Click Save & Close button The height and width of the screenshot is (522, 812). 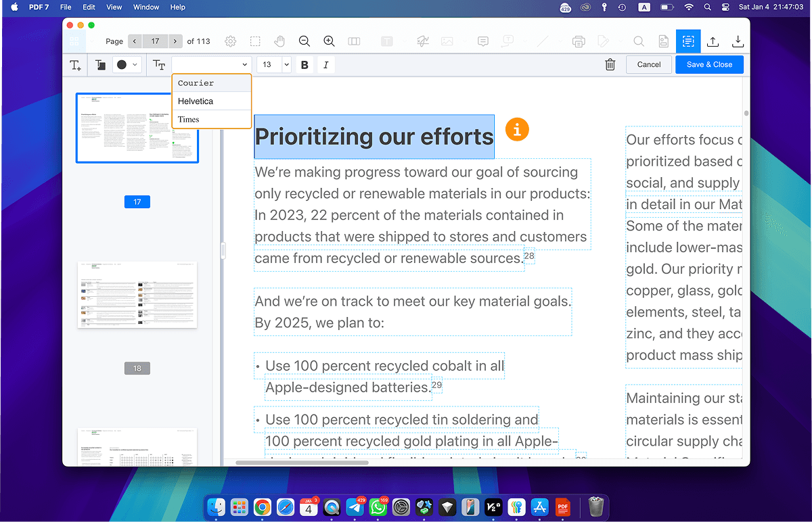(709, 65)
